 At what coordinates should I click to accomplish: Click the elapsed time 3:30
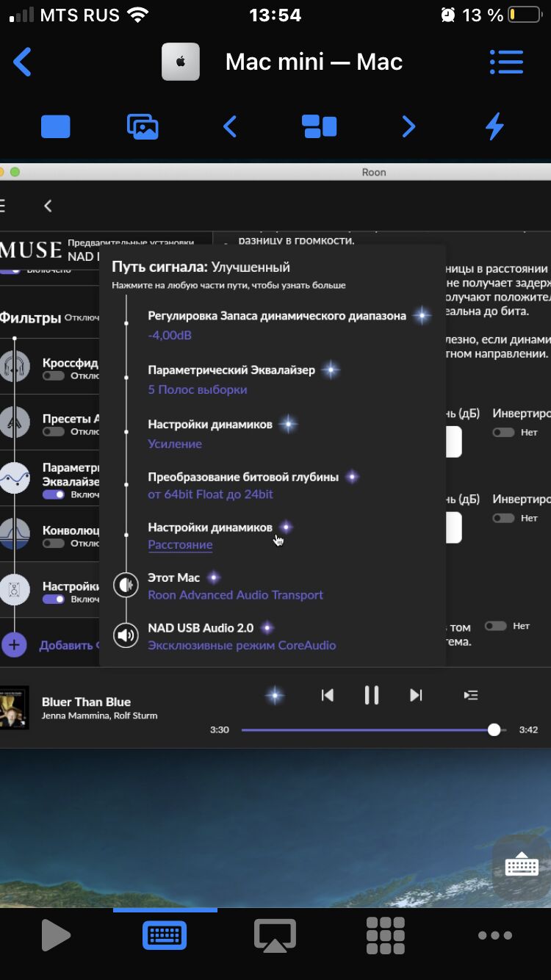click(219, 729)
